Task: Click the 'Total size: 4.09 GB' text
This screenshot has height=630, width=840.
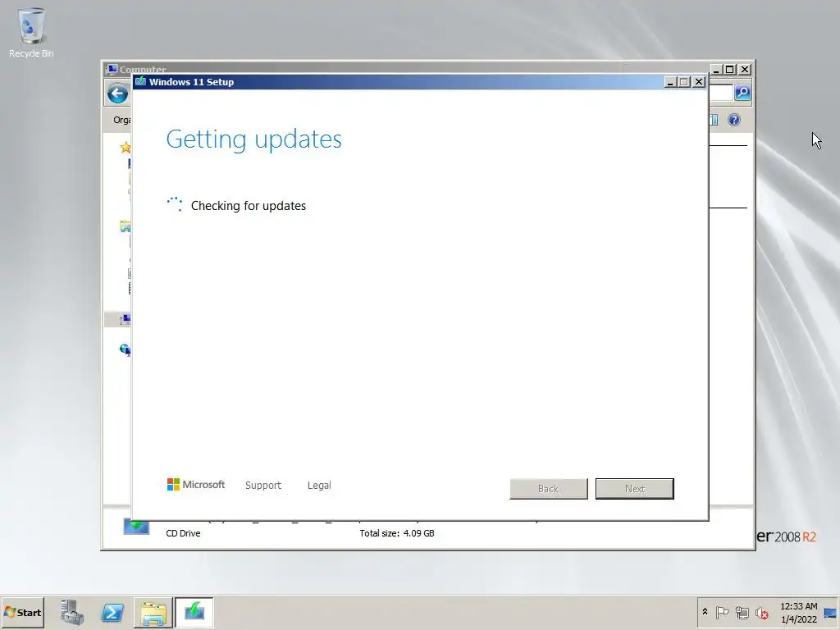Action: (x=397, y=533)
